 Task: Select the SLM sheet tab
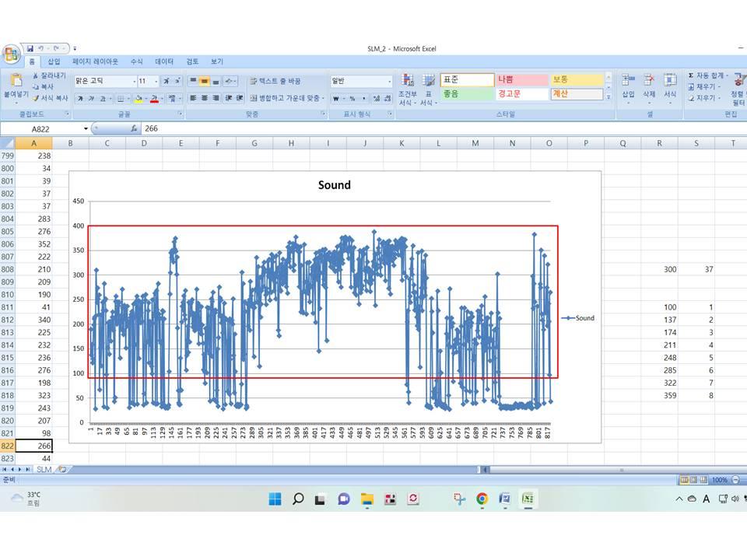pyautogui.click(x=44, y=470)
